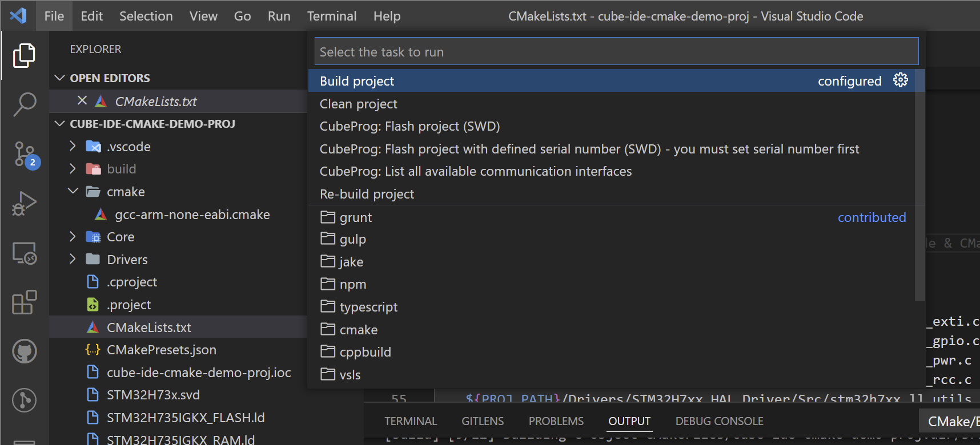Click the .project file icon
The height and width of the screenshot is (445, 980).
point(93,305)
